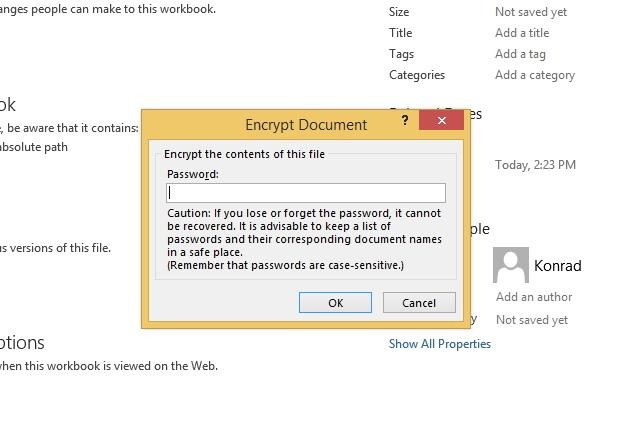
Task: Close the Encrypt Document dialog
Action: 441,121
